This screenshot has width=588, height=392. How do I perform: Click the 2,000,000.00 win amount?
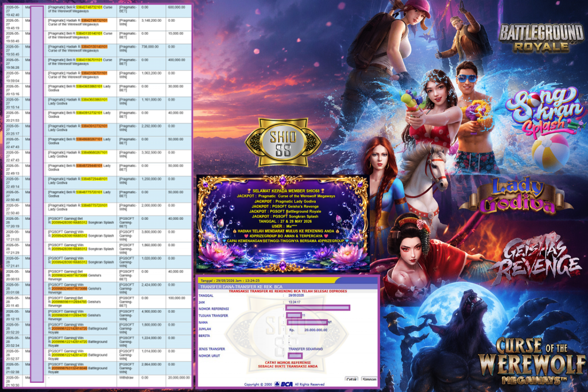click(x=151, y=205)
